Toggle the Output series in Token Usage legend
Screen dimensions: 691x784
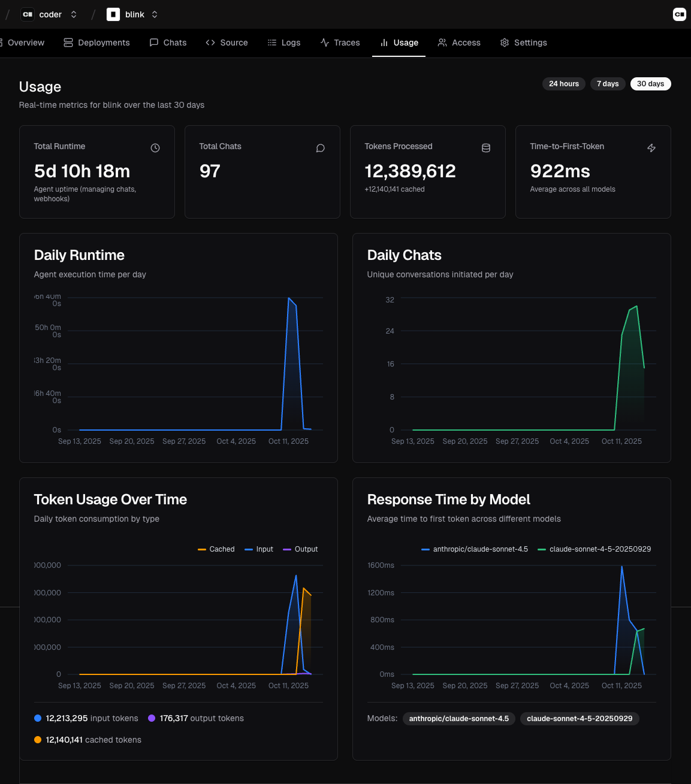click(300, 549)
